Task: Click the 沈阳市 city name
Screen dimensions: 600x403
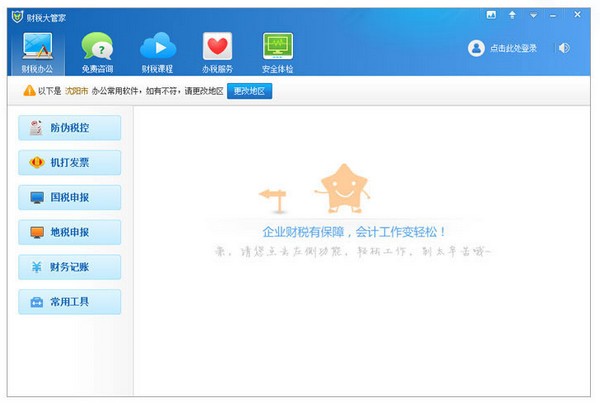Action: [x=77, y=91]
